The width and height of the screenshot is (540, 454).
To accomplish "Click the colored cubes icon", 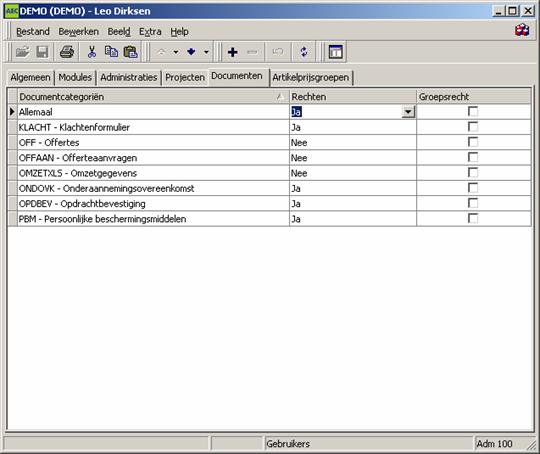I will [x=522, y=30].
